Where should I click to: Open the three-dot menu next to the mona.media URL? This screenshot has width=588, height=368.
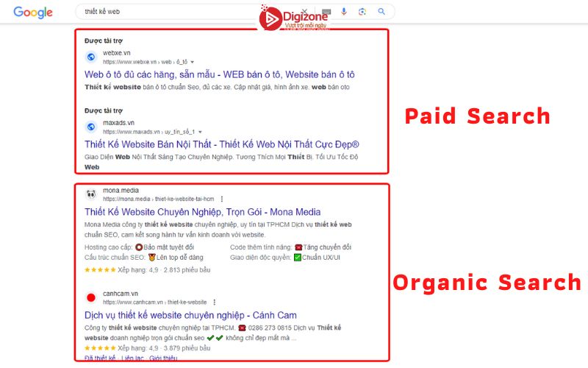click(x=222, y=199)
